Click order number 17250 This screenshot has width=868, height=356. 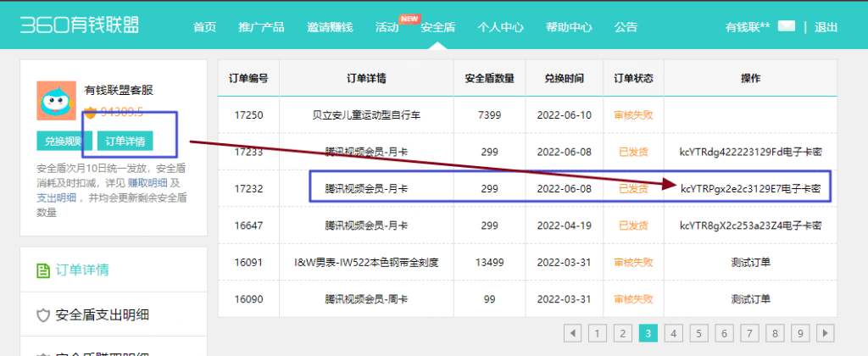click(x=248, y=115)
